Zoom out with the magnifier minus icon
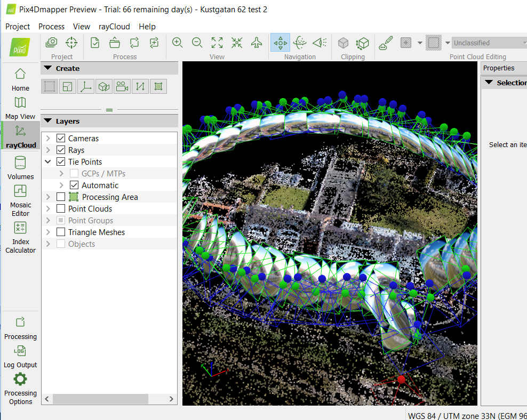The height and width of the screenshot is (420, 527). [197, 43]
